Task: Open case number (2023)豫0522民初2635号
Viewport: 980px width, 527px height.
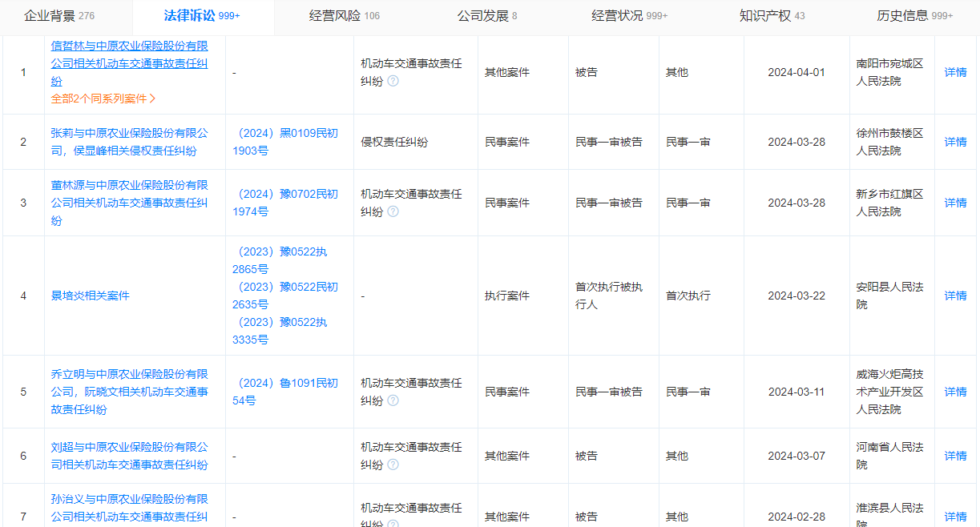Action: coord(285,296)
